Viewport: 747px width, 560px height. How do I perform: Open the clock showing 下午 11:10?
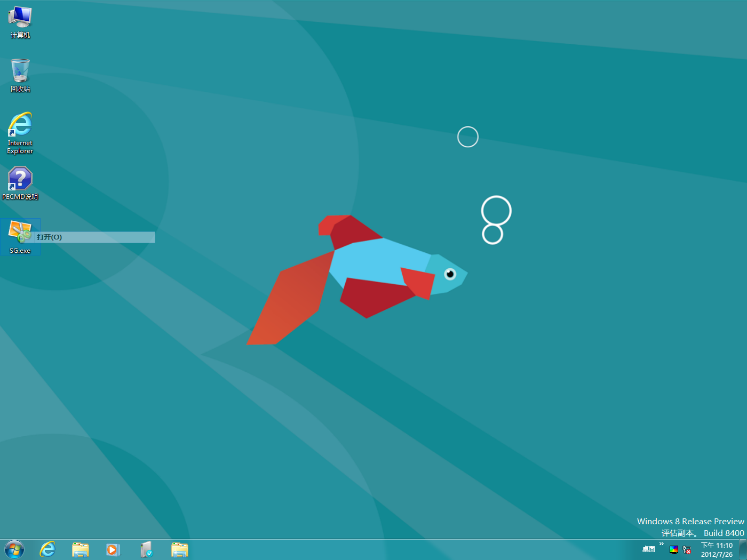(717, 550)
